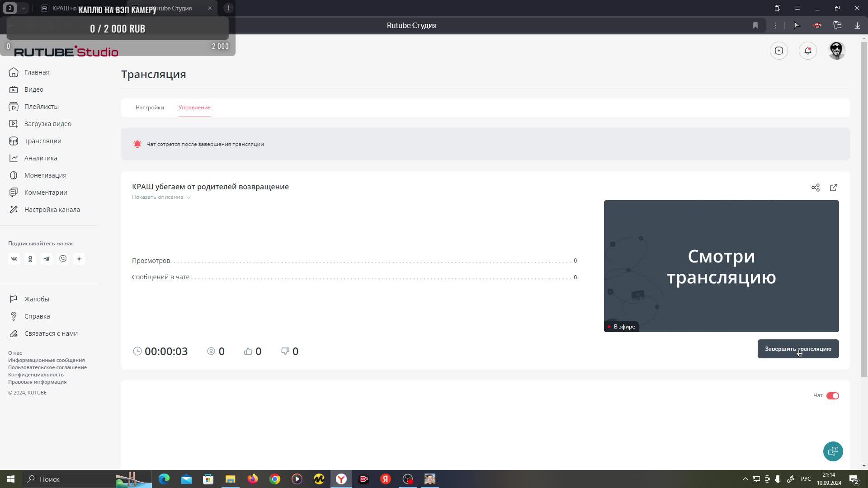This screenshot has width=868, height=488.
Task: Open the Dzen social icon
Action: (x=79, y=259)
